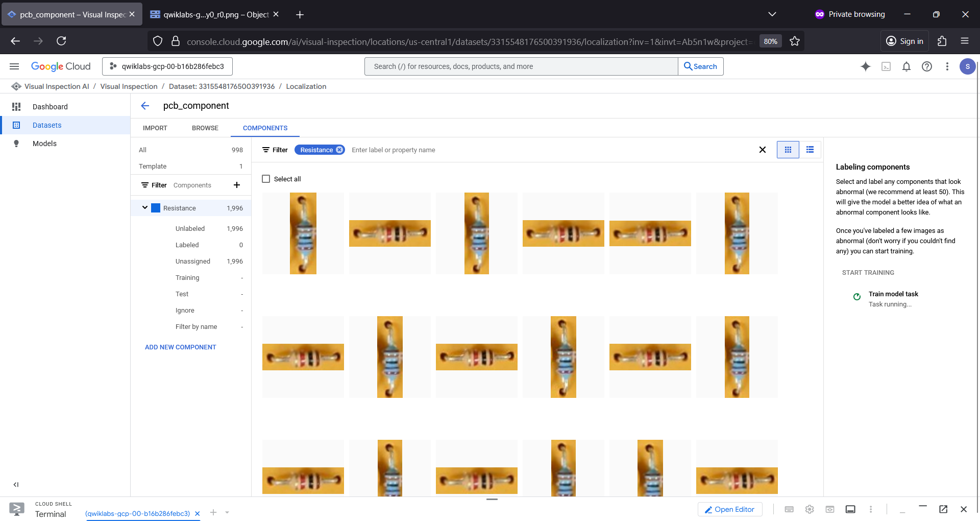Collapse the Resistance component tree
Image resolution: width=980 pixels, height=521 pixels.
coord(145,207)
